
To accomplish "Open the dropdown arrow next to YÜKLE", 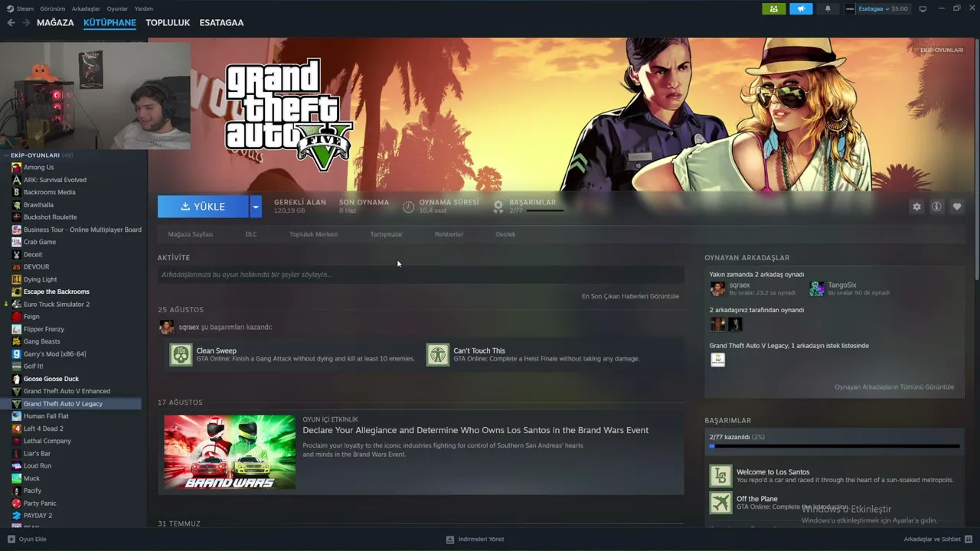I will [x=256, y=207].
